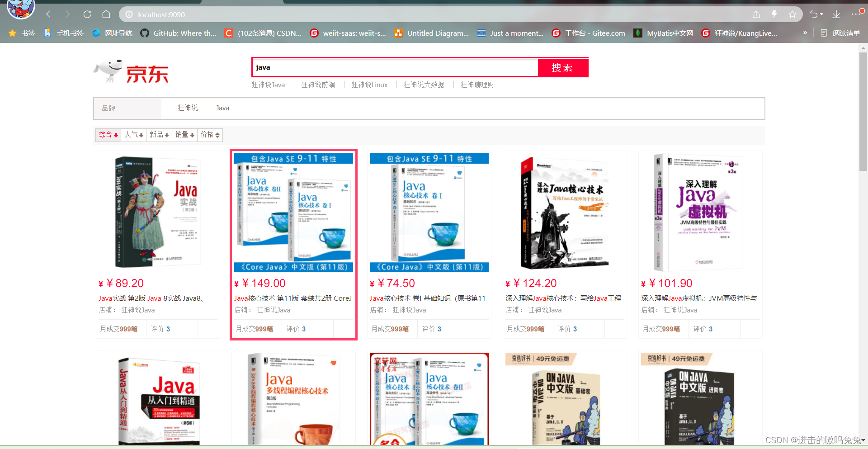Open the GitHub bookmark
868x449 pixels.
tap(178, 33)
